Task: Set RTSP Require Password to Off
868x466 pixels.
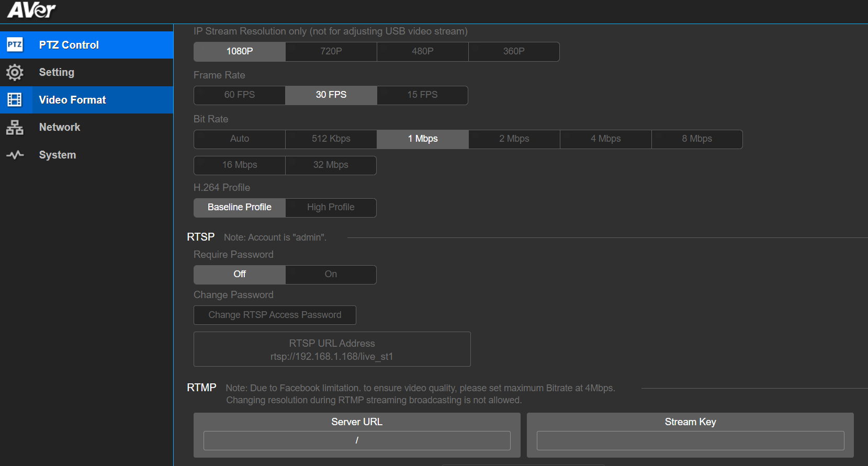Action: (240, 274)
